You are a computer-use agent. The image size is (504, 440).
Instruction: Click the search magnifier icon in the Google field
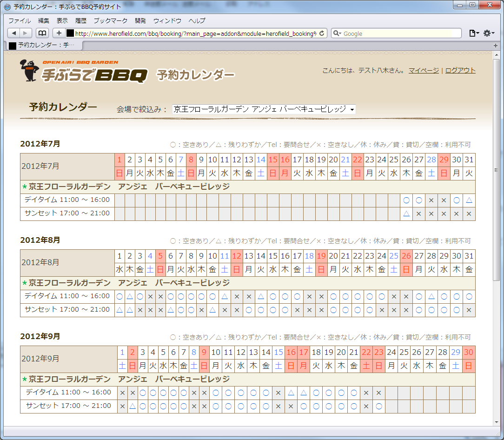337,33
